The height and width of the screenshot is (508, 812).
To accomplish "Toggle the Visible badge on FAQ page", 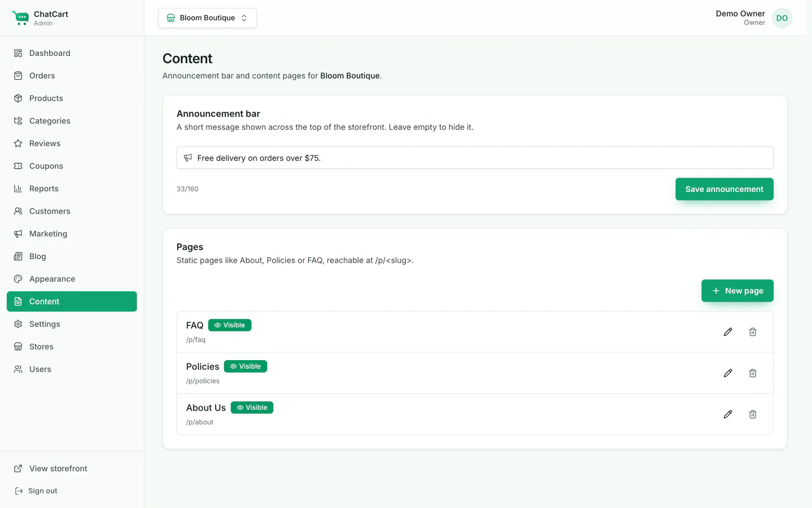I will coord(230,325).
